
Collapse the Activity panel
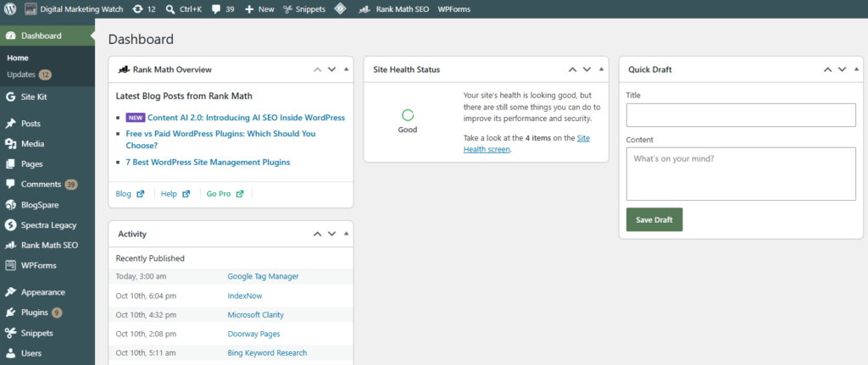click(346, 234)
